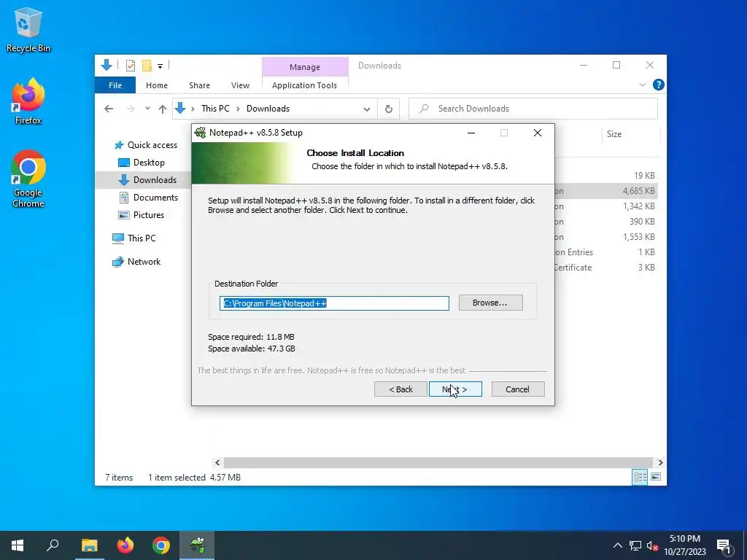Launch Firefox from the taskbar
This screenshot has height=560, width=747.
[x=125, y=545]
